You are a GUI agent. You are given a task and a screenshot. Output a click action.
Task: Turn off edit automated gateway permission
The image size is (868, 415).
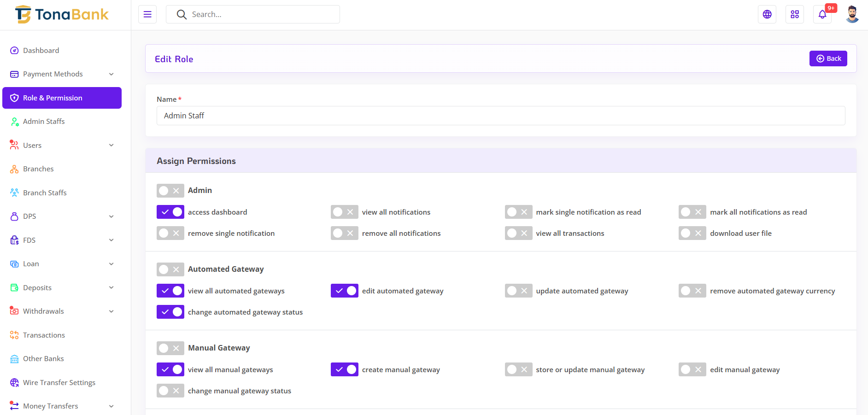coord(344,291)
